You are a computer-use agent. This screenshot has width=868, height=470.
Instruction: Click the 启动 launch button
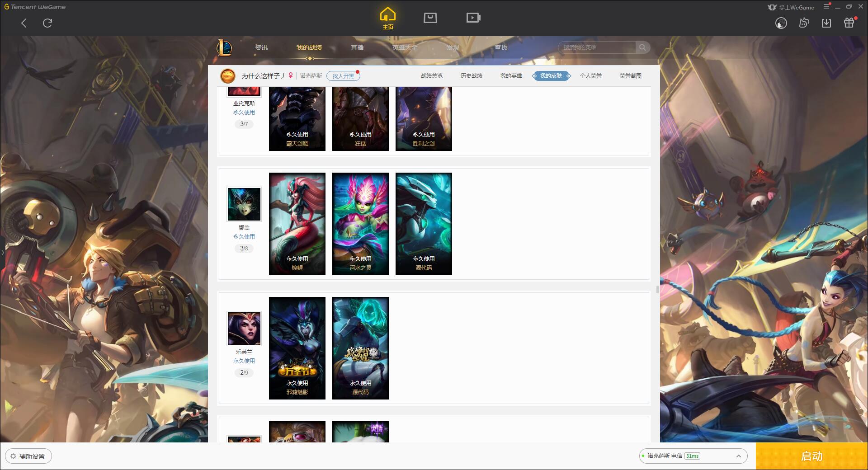[x=812, y=456]
